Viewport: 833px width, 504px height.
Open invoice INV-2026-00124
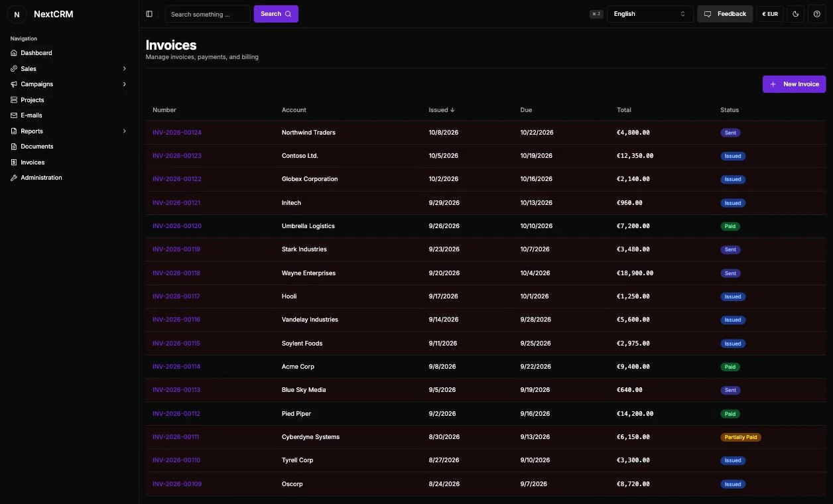pos(177,133)
